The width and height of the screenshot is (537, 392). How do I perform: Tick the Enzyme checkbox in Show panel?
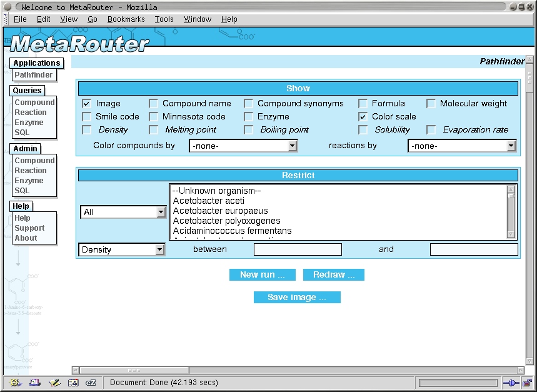tap(248, 117)
